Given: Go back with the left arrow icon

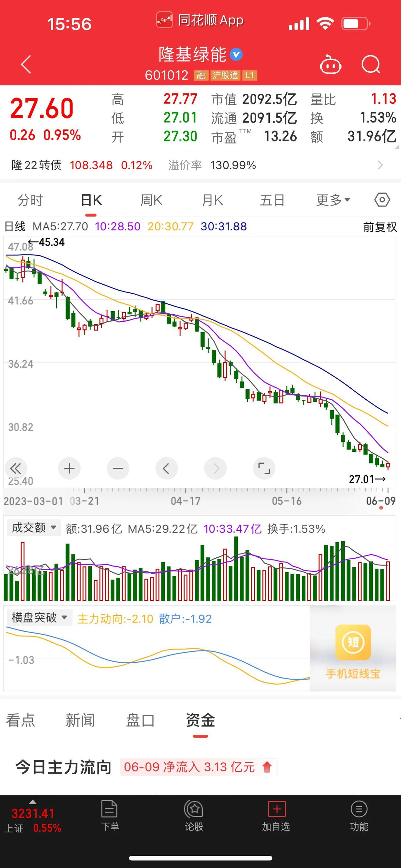Looking at the screenshot, I should [x=26, y=64].
